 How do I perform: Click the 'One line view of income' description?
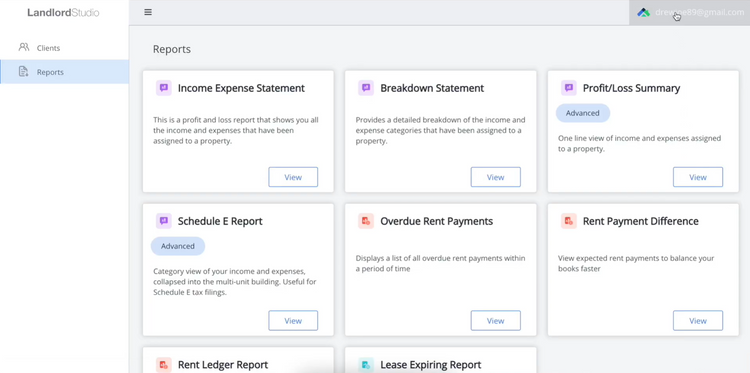640,143
